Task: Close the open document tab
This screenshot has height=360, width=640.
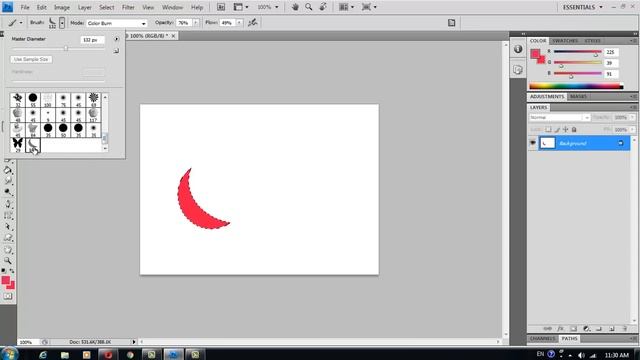Action: click(x=173, y=36)
